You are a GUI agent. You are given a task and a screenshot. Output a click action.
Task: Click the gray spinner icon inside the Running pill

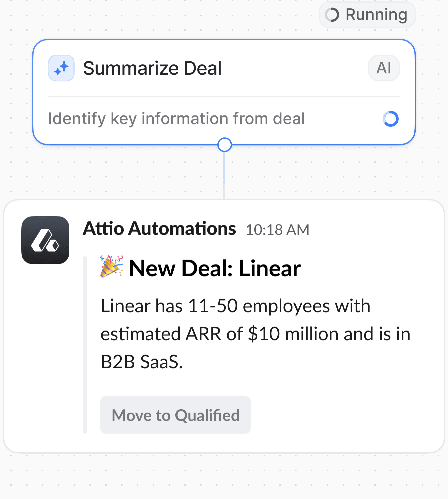[332, 15]
